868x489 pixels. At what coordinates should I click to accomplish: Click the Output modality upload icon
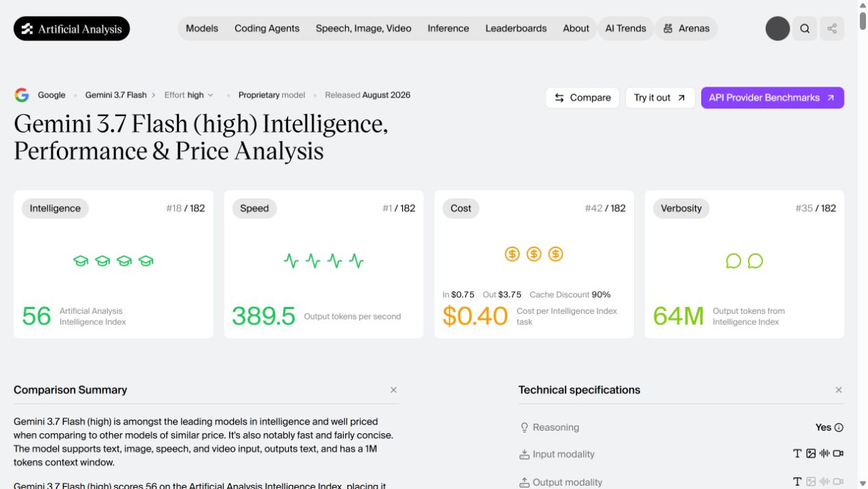coord(525,482)
